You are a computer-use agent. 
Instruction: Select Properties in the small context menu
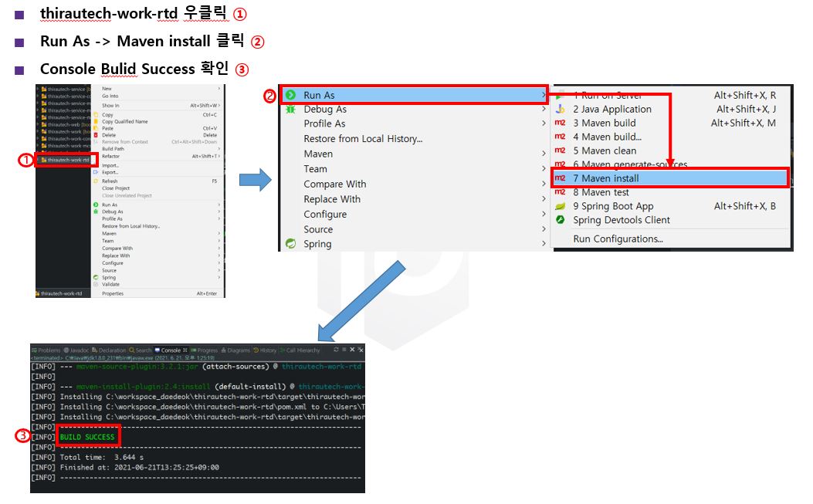pos(113,293)
